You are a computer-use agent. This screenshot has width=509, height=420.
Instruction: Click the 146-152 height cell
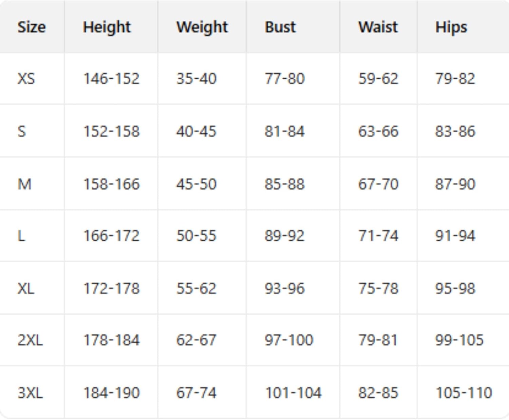[112, 79]
